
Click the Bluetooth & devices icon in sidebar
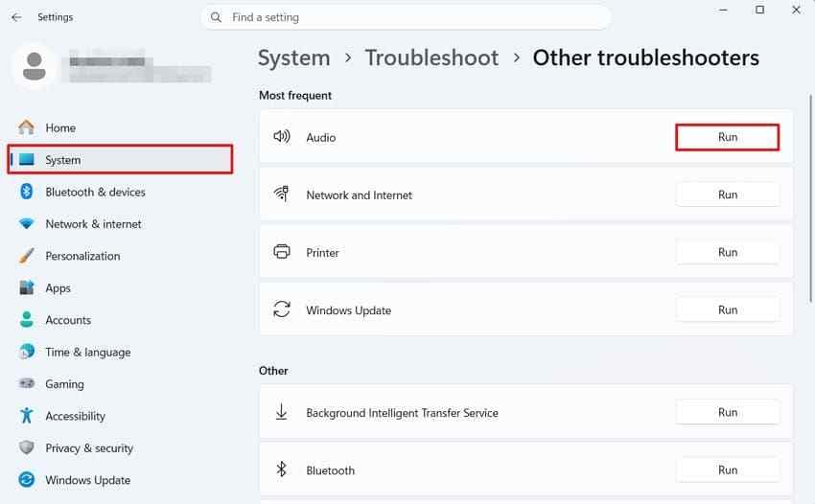pyautogui.click(x=27, y=192)
